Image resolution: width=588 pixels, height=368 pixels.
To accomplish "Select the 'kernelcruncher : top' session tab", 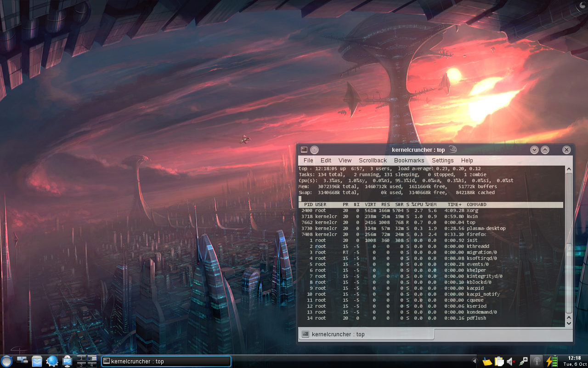I will [366, 334].
